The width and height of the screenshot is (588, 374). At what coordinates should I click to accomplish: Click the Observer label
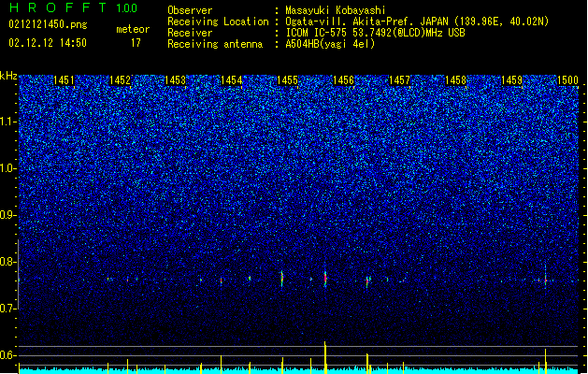tap(190, 10)
